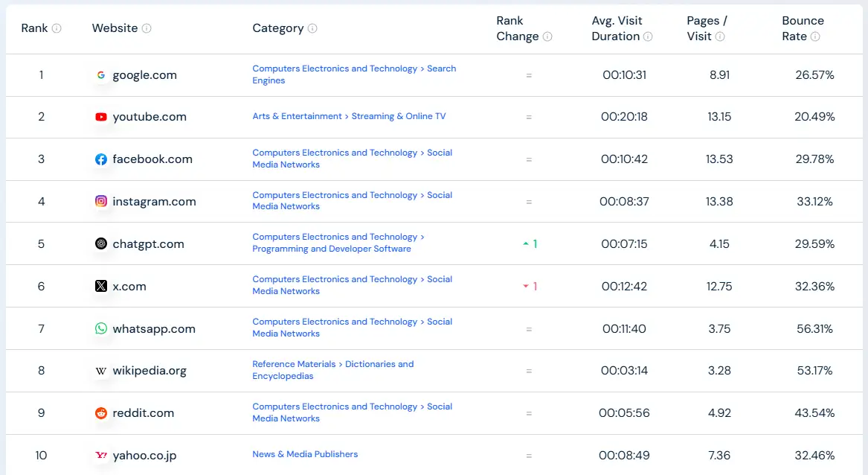Click the X logo icon

101,287
